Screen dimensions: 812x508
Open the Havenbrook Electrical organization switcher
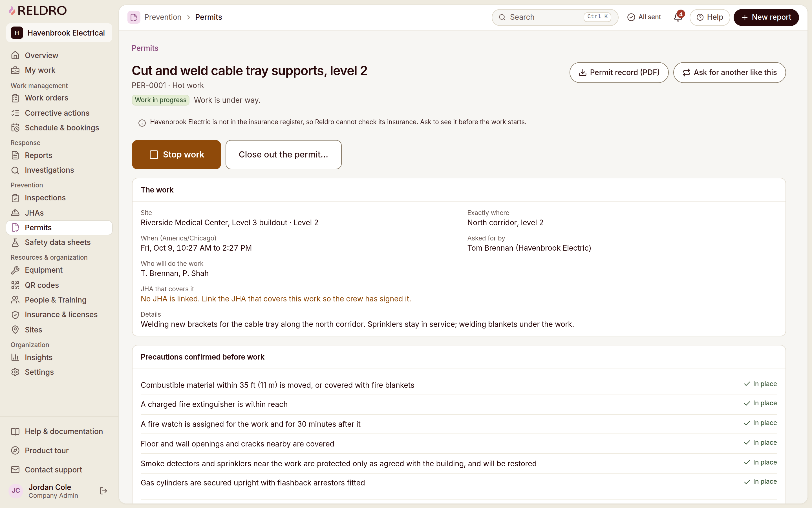(x=59, y=33)
